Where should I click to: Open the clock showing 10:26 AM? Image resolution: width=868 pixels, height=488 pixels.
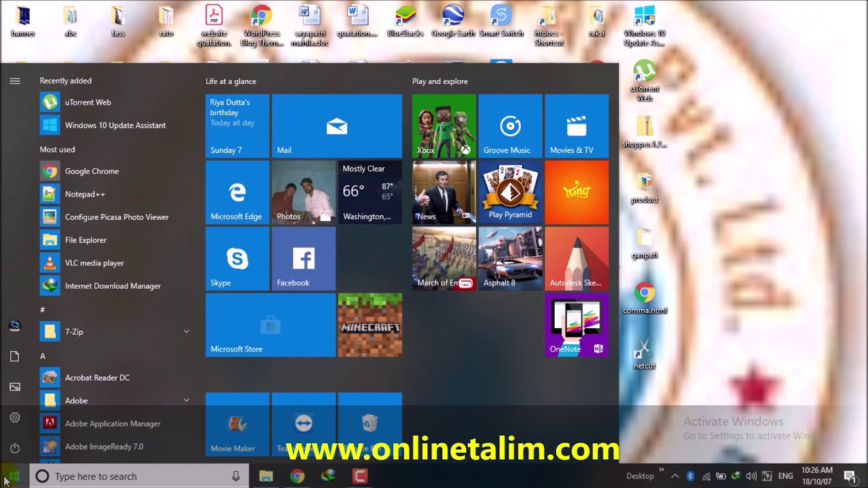click(817, 476)
